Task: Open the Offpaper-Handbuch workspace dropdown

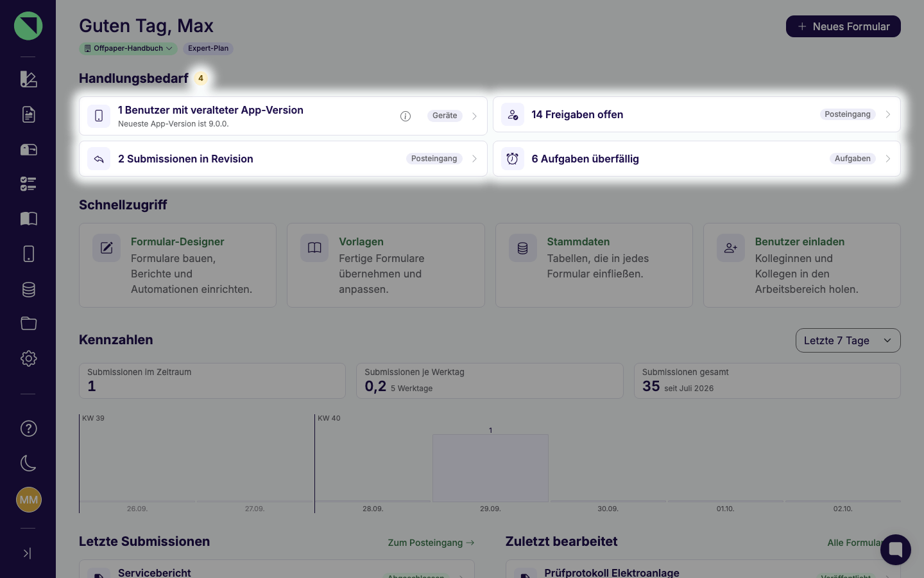Action: [128, 48]
